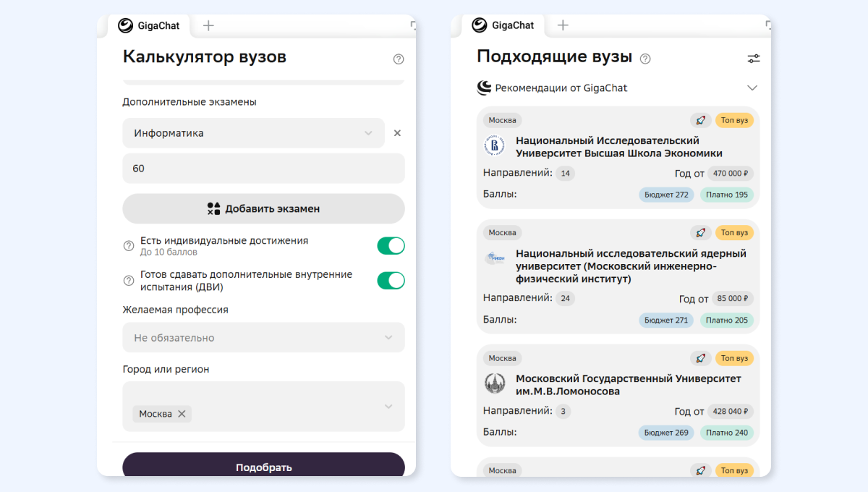Click rocket icon on МГУ Ломоносова card
Image resolution: width=868 pixels, height=492 pixels.
(700, 358)
